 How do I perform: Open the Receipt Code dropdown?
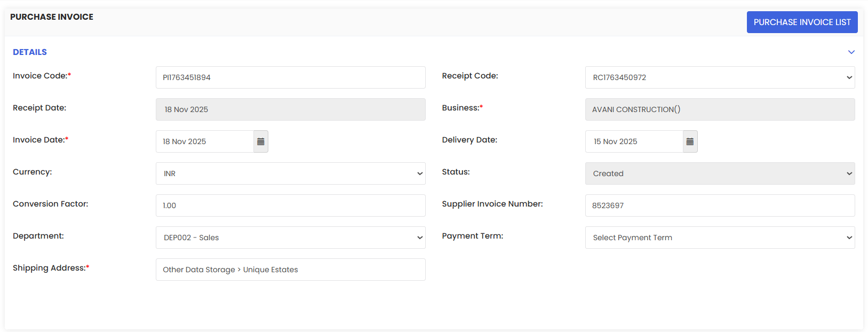(x=720, y=77)
